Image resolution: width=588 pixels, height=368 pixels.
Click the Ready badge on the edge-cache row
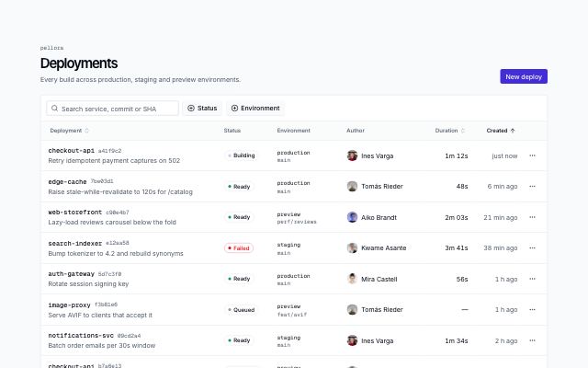click(239, 187)
